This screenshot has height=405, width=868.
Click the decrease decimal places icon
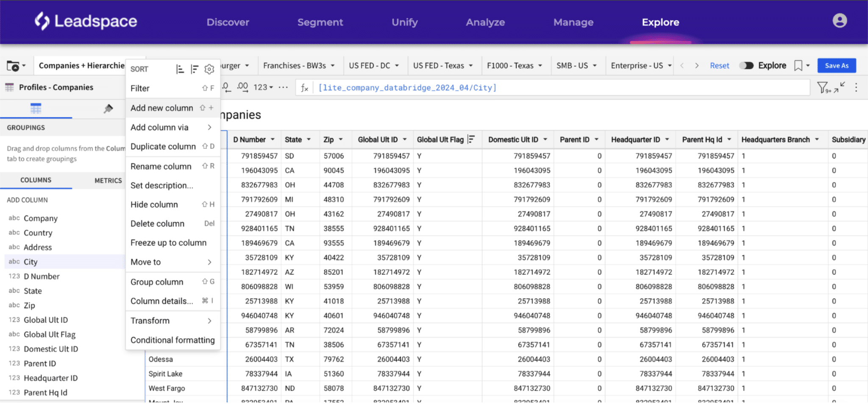(227, 87)
